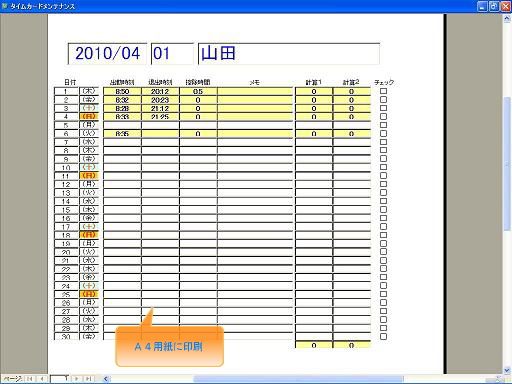Click the employee code field 01
Viewport: 512px width, 384px height.
click(172, 54)
